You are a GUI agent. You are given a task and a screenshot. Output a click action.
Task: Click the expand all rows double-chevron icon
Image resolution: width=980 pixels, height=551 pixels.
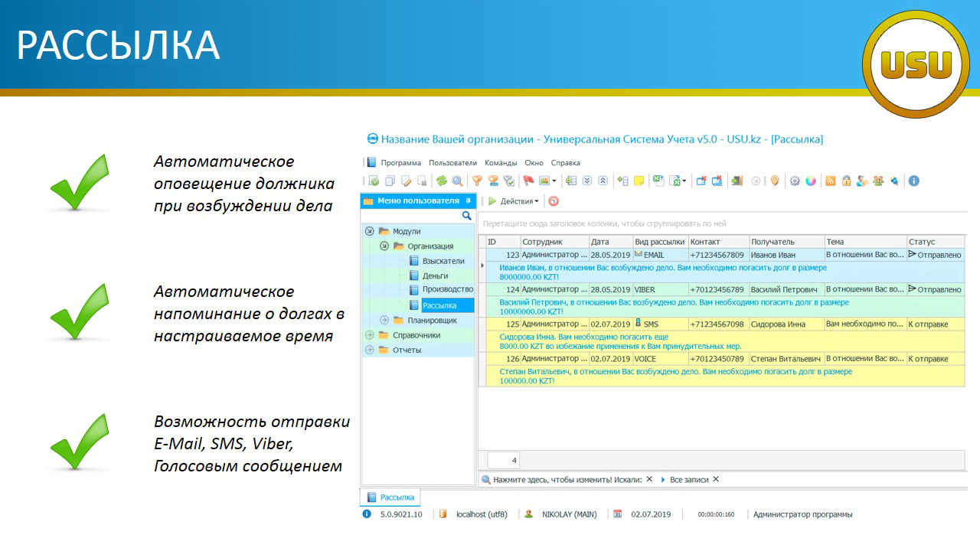coord(586,181)
